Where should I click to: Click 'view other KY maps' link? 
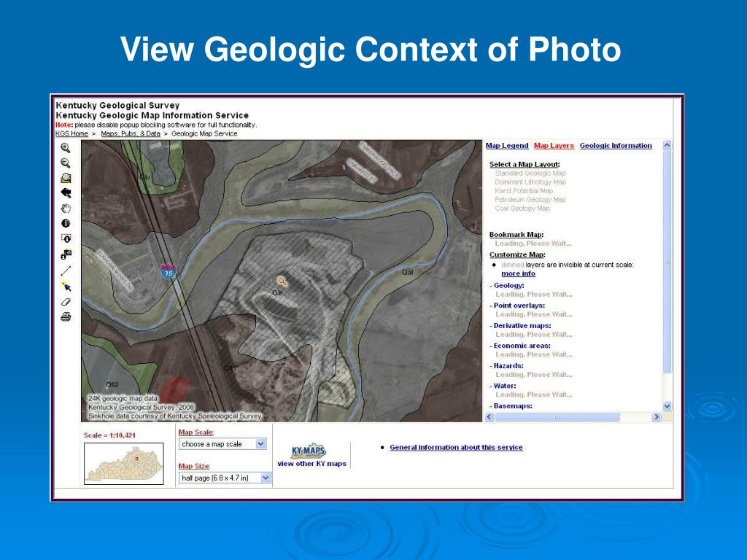tap(311, 463)
